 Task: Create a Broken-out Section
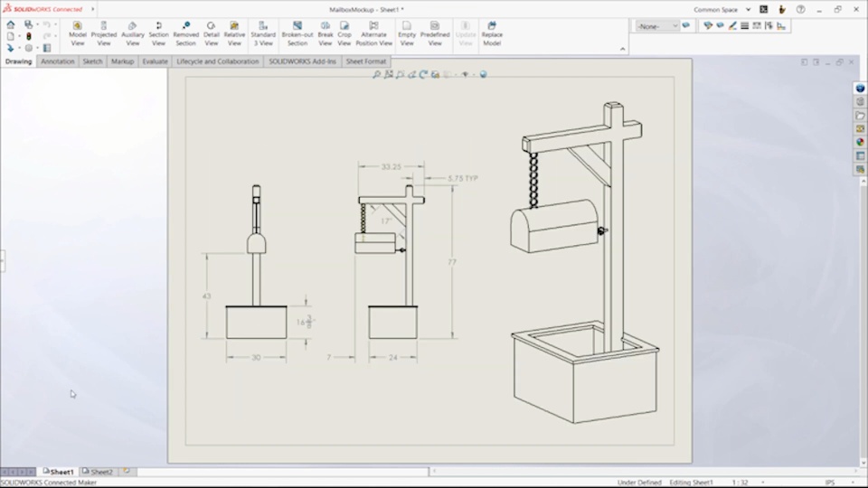pyautogui.click(x=297, y=33)
